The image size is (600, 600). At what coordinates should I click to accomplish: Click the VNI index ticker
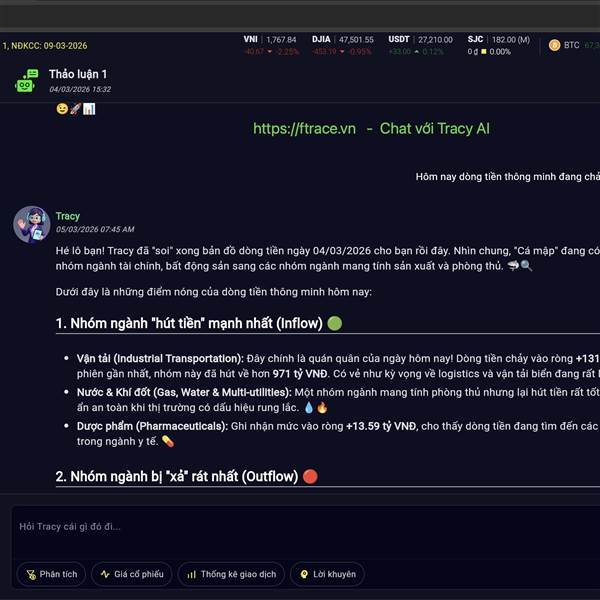pyautogui.click(x=271, y=45)
